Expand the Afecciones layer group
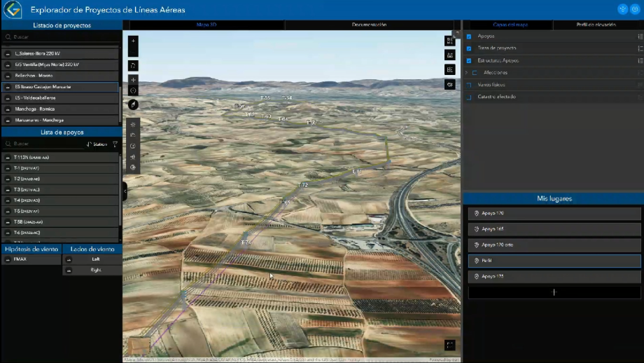Screen dimensions: 644x363 click(466, 72)
